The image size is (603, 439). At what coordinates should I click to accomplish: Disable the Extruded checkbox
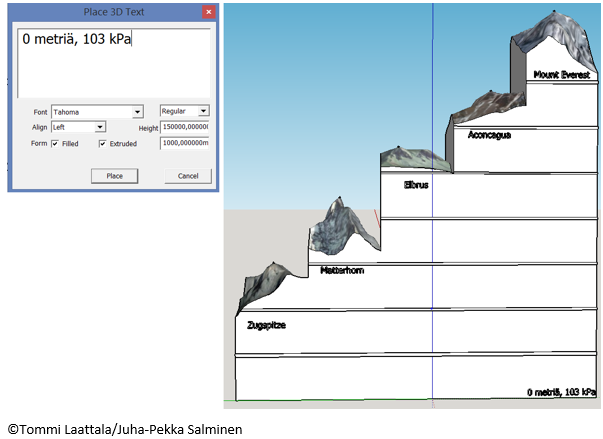[102, 144]
